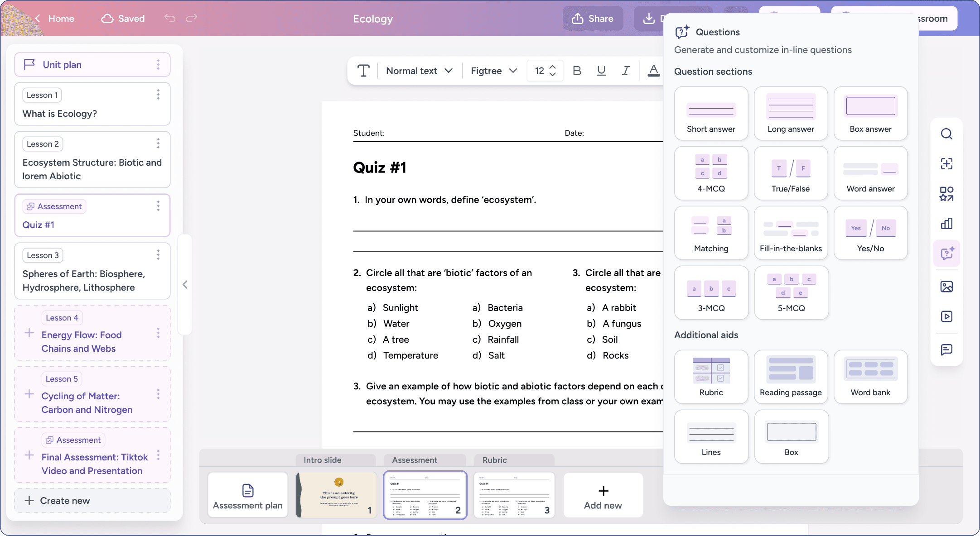The width and height of the screenshot is (980, 536).
Task: Open the bar chart analytics icon
Action: click(946, 224)
